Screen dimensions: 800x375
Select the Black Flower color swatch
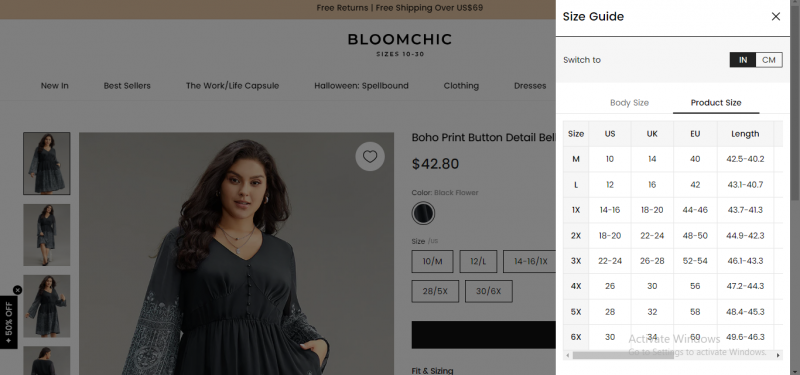pos(423,213)
